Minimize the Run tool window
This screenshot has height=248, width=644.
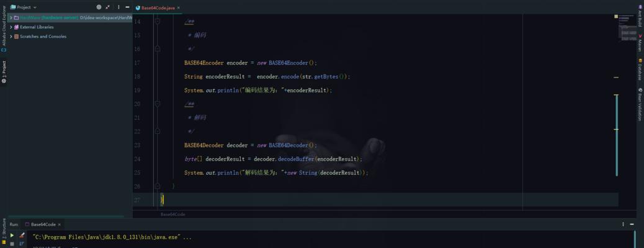(x=632, y=224)
